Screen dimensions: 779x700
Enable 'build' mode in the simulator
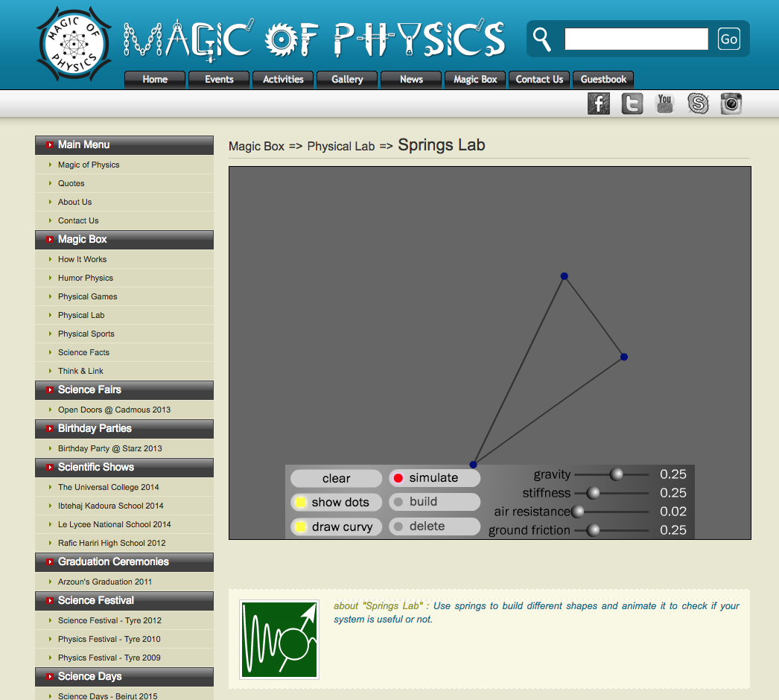point(434,502)
